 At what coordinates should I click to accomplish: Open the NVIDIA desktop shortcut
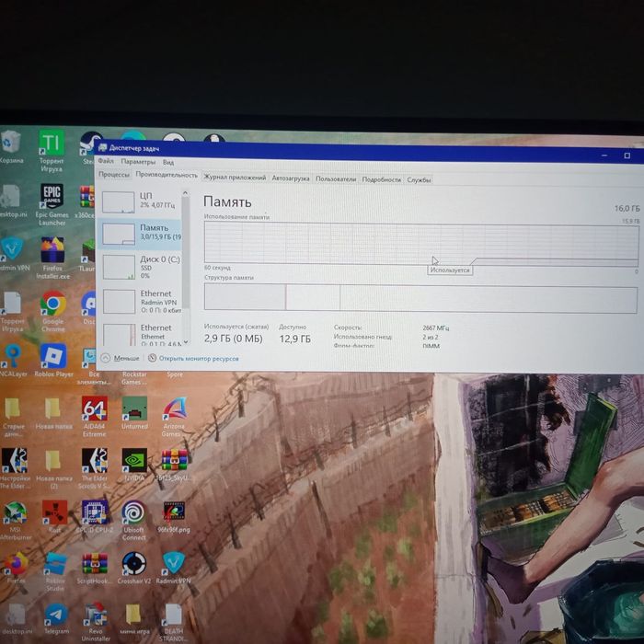point(134,465)
